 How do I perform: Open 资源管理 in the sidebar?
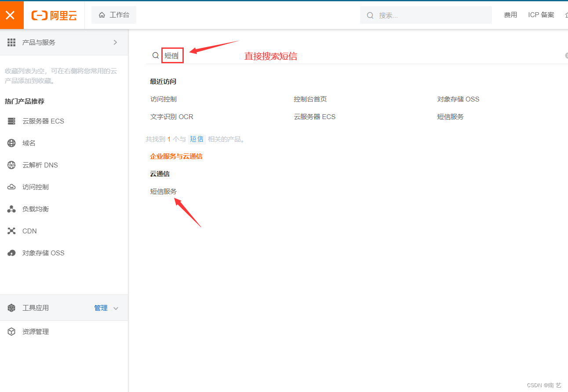[x=36, y=332]
